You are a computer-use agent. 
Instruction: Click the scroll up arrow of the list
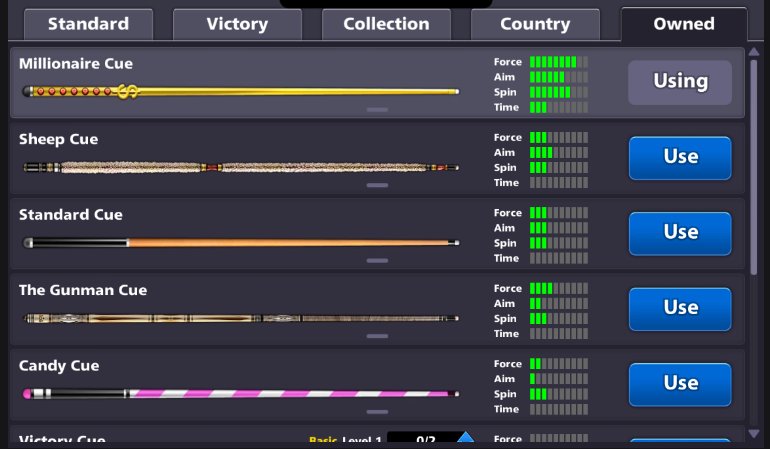(754, 52)
